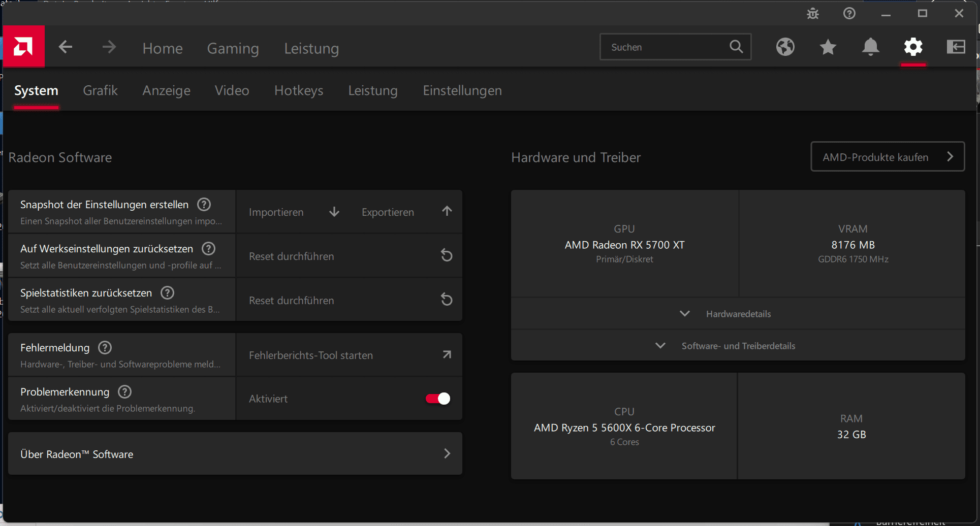Click the Fehlerberichts-Tool launch arrow icon

(447, 355)
